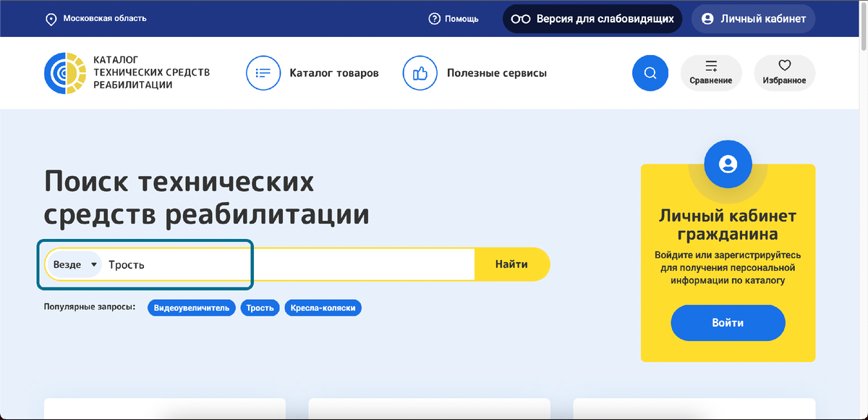This screenshot has width=868, height=420.
Task: Click the site logo Каталог технических средств реабилитации
Action: [x=127, y=72]
